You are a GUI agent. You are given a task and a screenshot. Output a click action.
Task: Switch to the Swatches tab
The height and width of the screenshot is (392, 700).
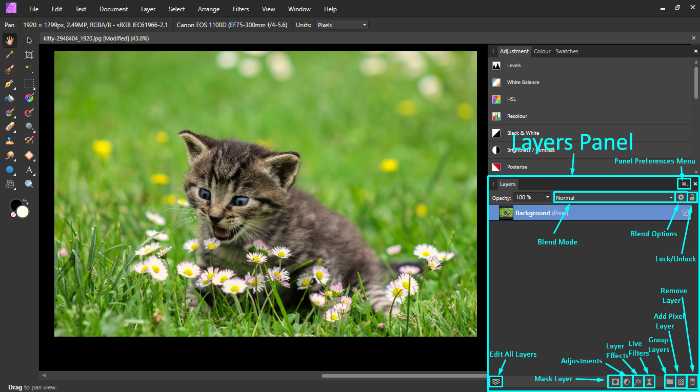[x=567, y=51]
